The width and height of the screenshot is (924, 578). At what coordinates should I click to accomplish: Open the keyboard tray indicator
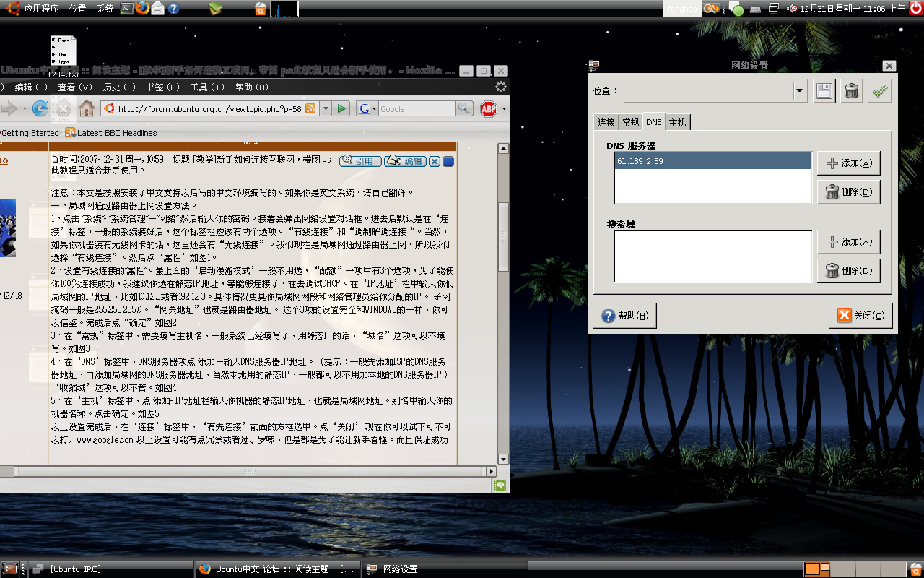point(755,9)
